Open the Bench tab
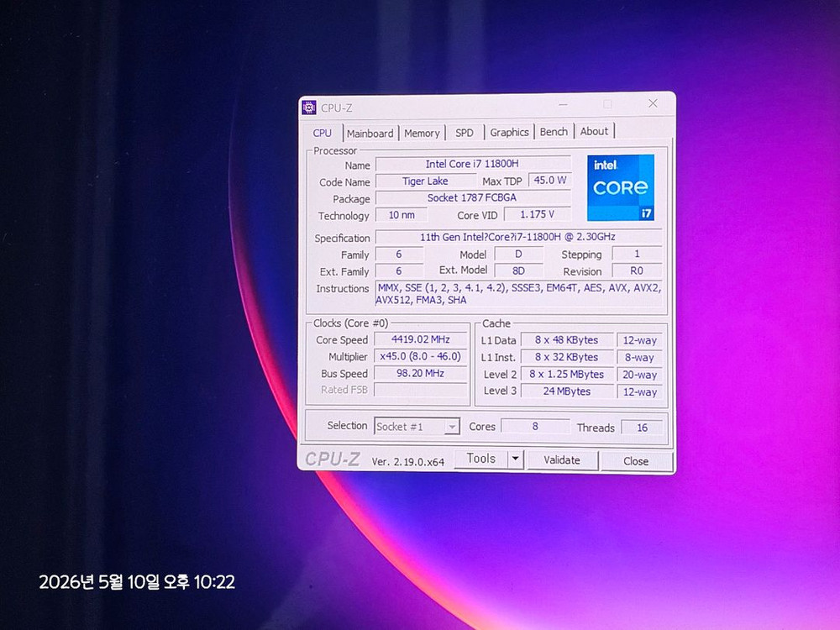Image resolution: width=840 pixels, height=630 pixels. click(x=554, y=132)
